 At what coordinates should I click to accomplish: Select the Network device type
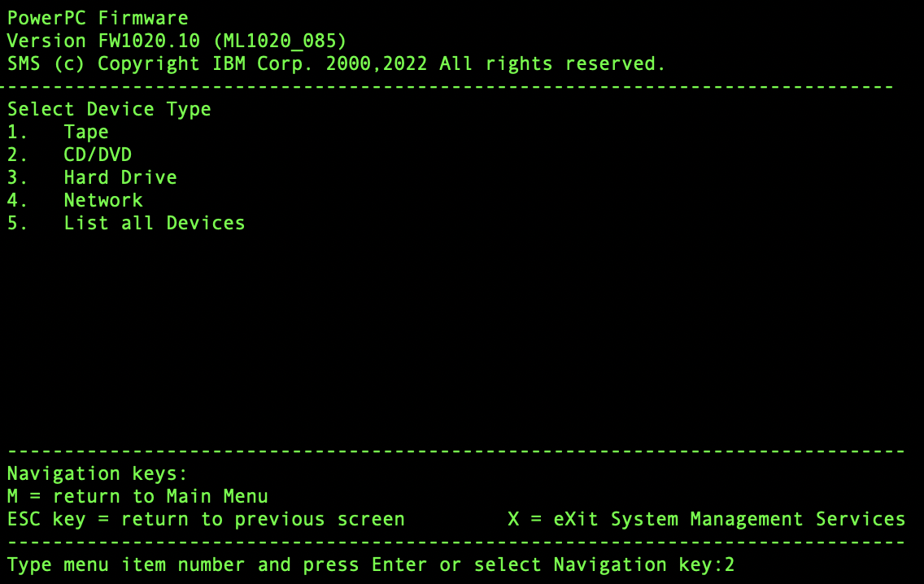pos(75,200)
